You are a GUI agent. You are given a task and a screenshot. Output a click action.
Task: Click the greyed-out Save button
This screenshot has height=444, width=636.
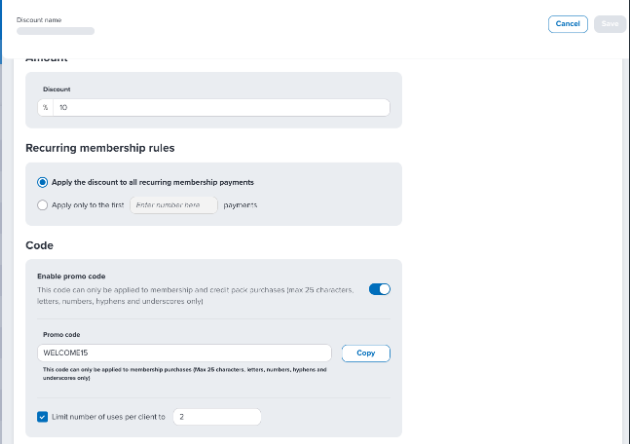click(610, 24)
